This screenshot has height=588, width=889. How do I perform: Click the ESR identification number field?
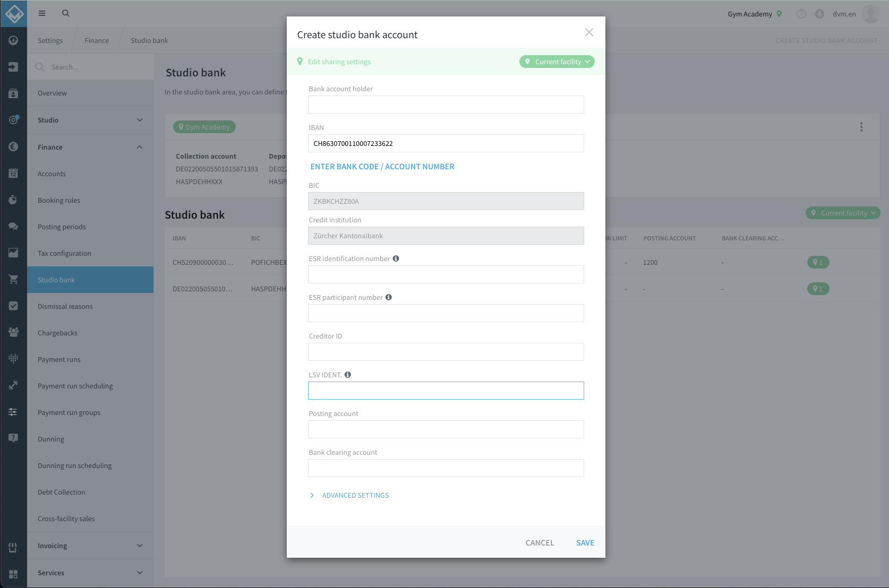(446, 274)
